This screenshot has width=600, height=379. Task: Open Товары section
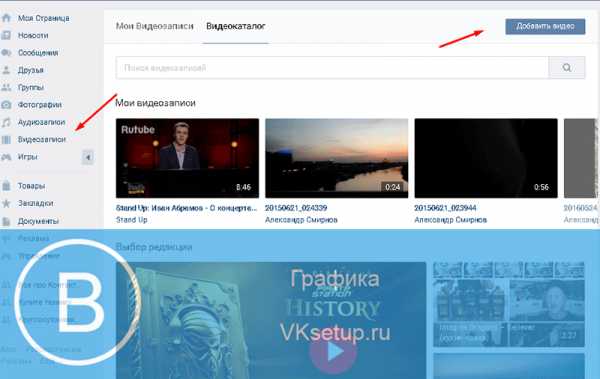point(31,186)
